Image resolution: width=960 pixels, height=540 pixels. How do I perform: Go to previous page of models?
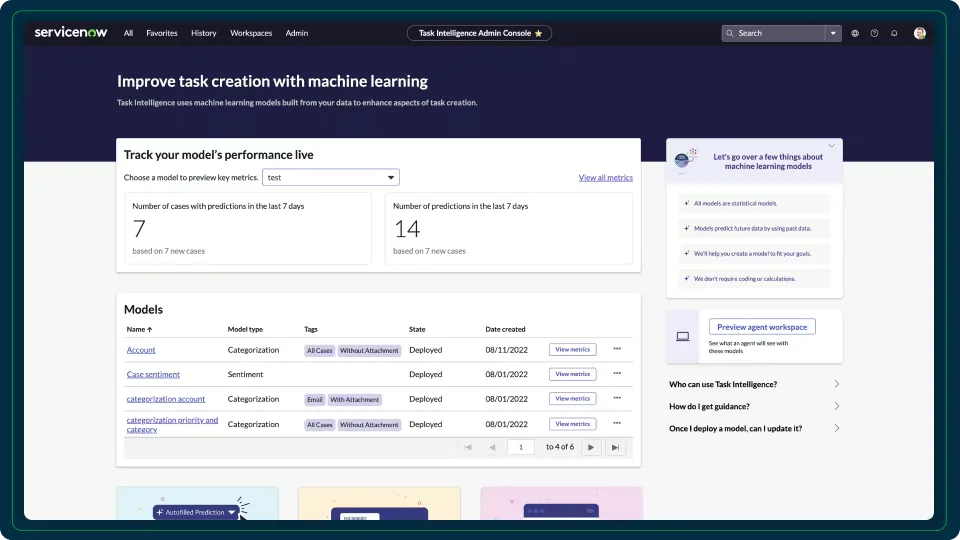[x=492, y=447]
